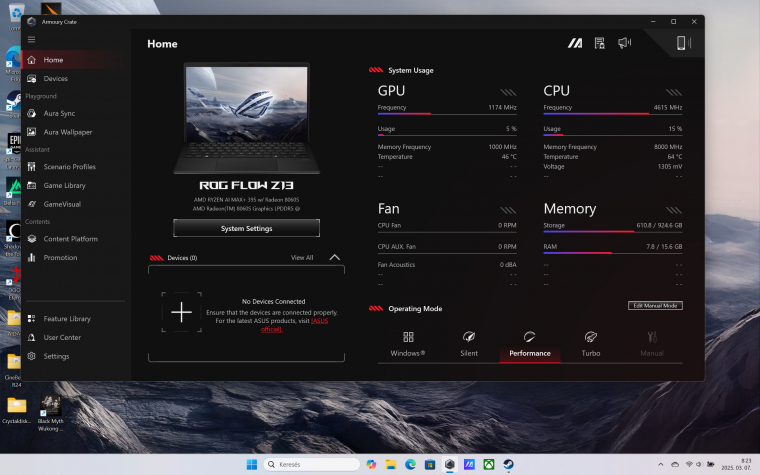Click the CPU Frequency progress bar

[x=613, y=114]
